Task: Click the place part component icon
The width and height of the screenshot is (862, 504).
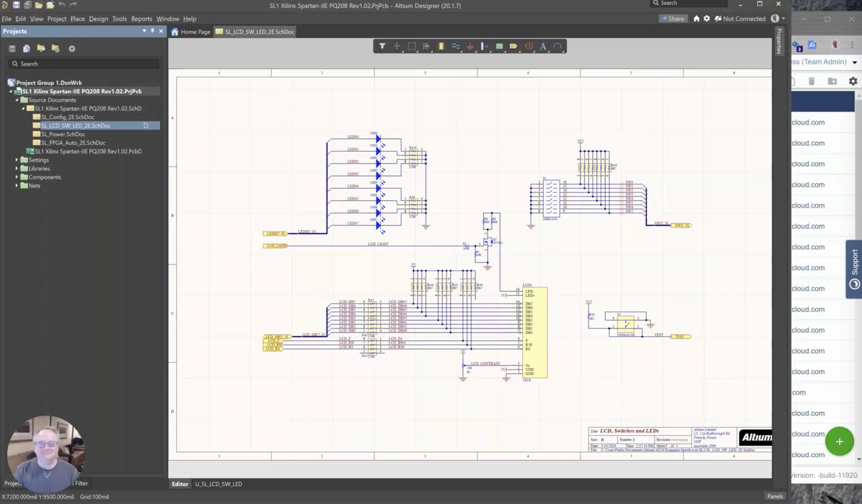Action: click(x=441, y=46)
